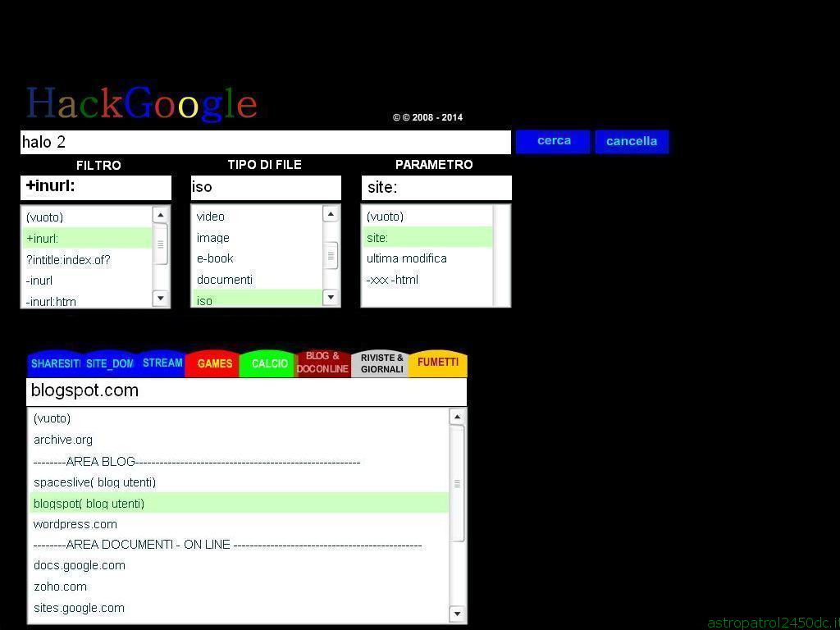Select (vuoto) in the PARAMETRO list
840x630 pixels.
point(427,217)
